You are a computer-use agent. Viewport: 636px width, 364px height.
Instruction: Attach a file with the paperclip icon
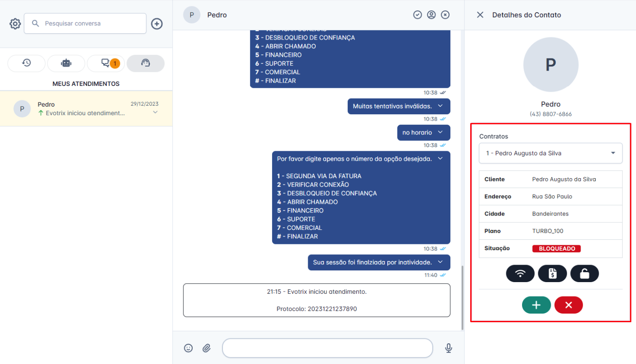tap(207, 348)
